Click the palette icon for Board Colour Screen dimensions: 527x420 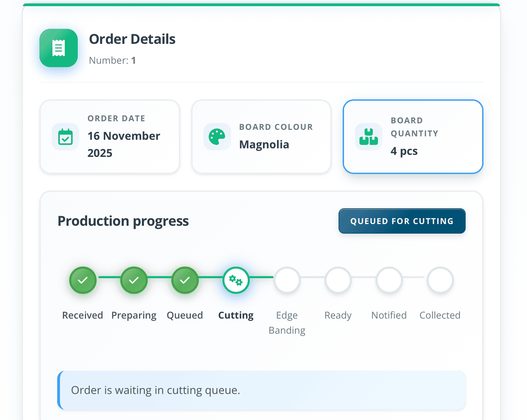pyautogui.click(x=217, y=137)
